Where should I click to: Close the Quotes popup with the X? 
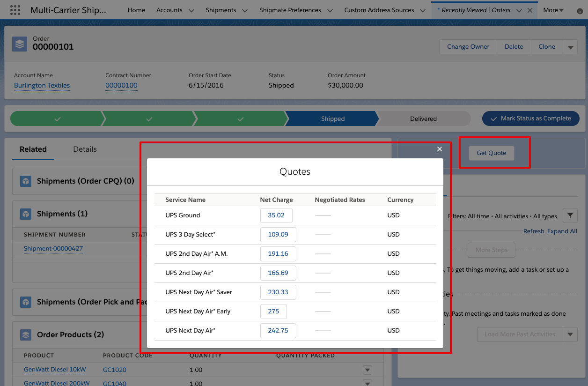coord(440,149)
